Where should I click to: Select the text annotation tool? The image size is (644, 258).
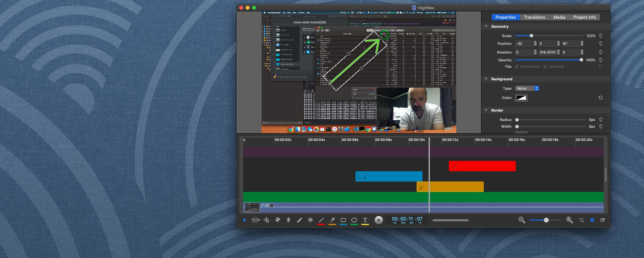(365, 220)
